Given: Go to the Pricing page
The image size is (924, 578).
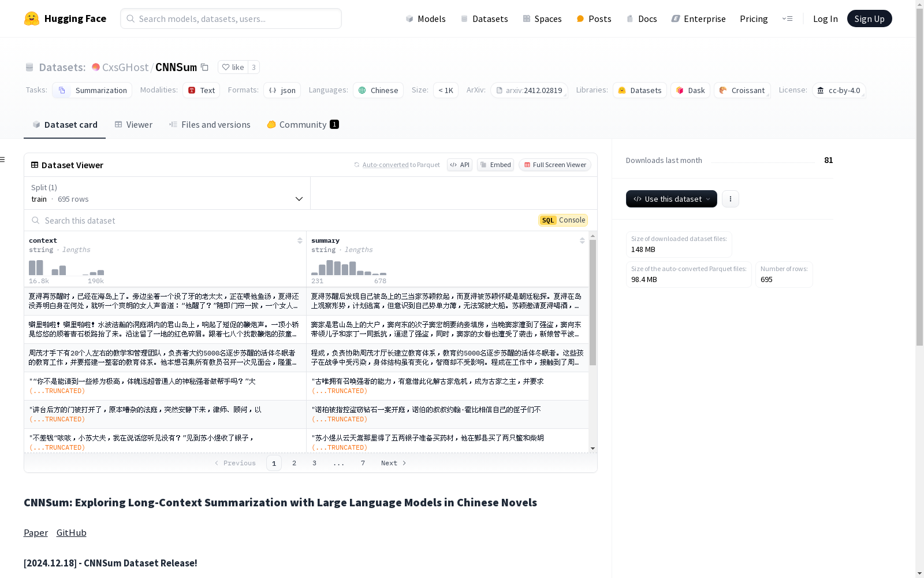Looking at the screenshot, I should pyautogui.click(x=754, y=18).
